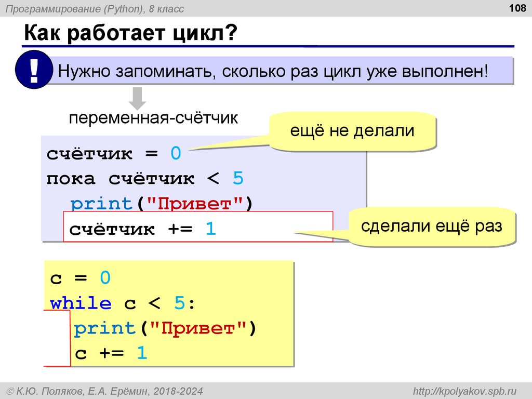This screenshot has height=399, width=532.
Task: Click the 'переменная-счётчик' label
Action: pos(153,118)
